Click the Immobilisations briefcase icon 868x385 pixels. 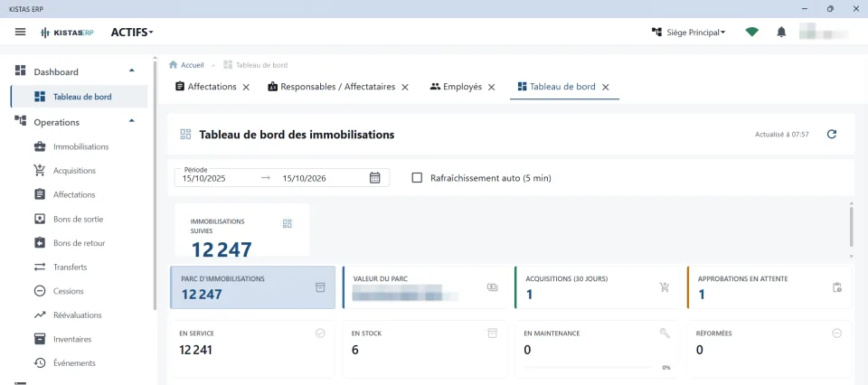click(39, 146)
